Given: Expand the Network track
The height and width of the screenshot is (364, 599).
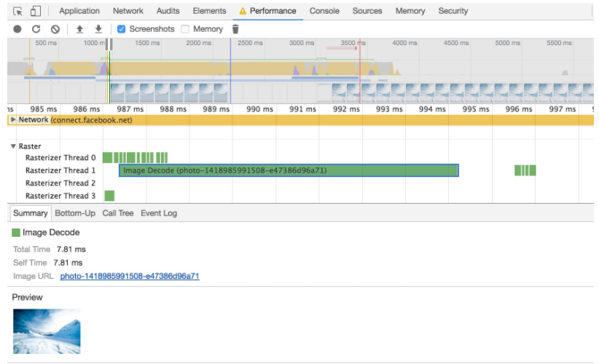Looking at the screenshot, I should coord(13,119).
